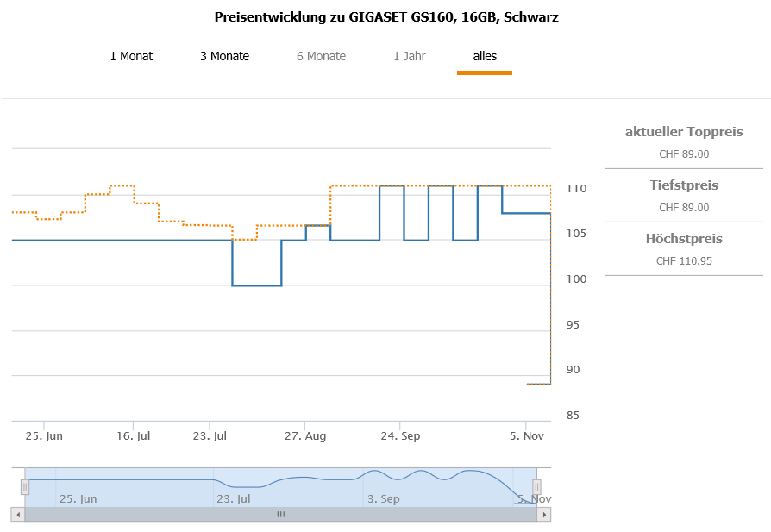Image resolution: width=771 pixels, height=532 pixels.
Task: Click the orange dotted peak in July
Action: pyautogui.click(x=122, y=185)
